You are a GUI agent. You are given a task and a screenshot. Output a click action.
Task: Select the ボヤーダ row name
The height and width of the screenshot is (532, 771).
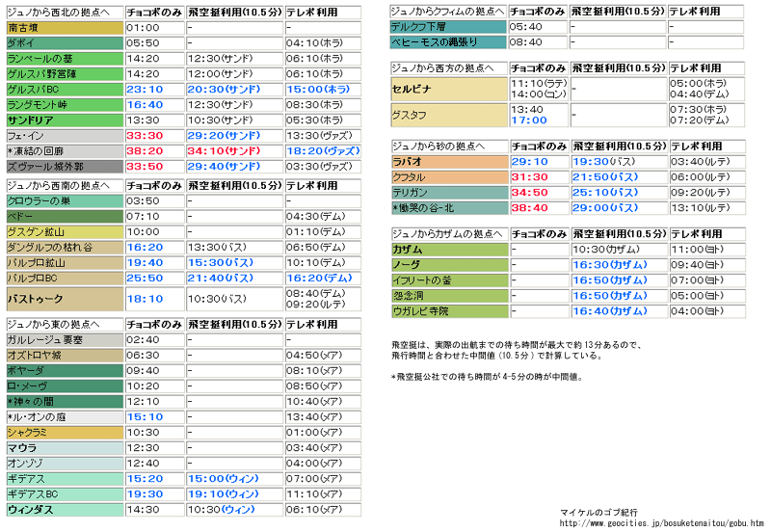tap(65, 371)
